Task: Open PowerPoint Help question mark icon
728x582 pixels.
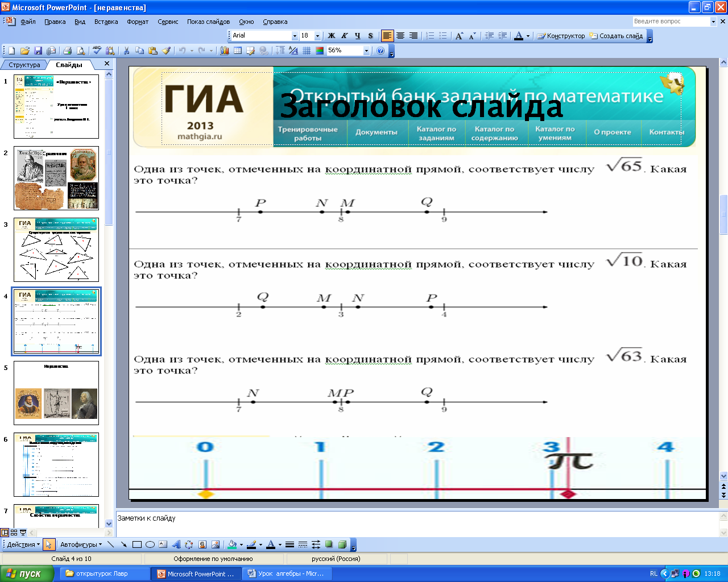Action: (380, 51)
